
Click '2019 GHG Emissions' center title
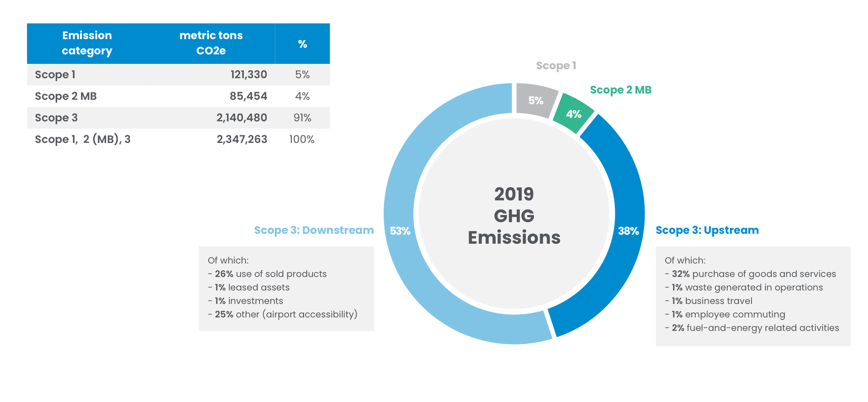pyautogui.click(x=514, y=216)
